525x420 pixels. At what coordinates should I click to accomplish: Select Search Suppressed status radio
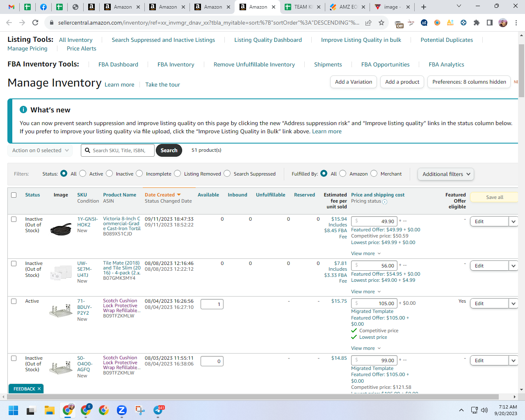click(227, 173)
